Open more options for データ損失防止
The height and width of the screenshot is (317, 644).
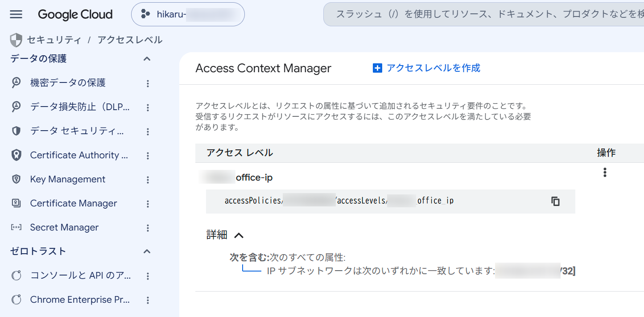[148, 107]
